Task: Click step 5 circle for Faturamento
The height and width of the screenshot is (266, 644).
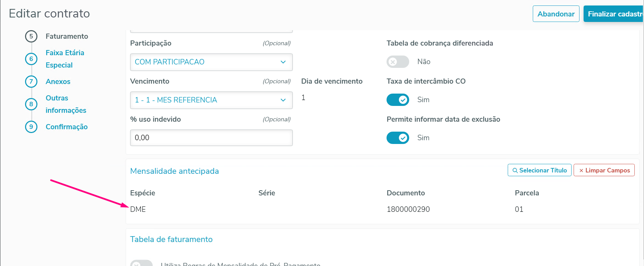Action: pyautogui.click(x=31, y=36)
